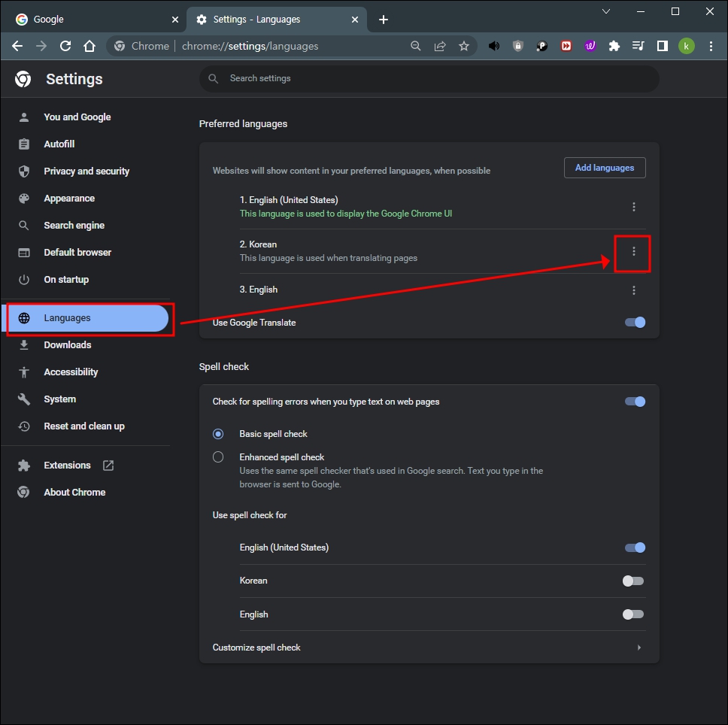The width and height of the screenshot is (728, 725).
Task: Open Extensions from the sidebar
Action: [67, 465]
